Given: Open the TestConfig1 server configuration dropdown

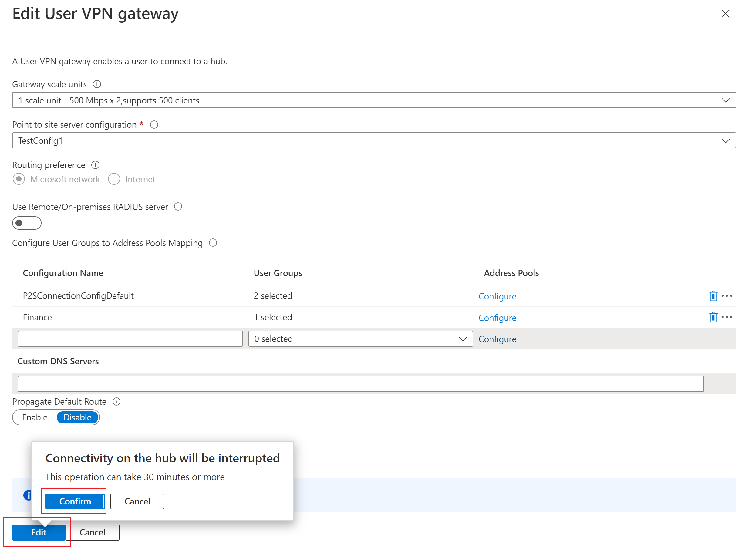Looking at the screenshot, I should pyautogui.click(x=373, y=140).
